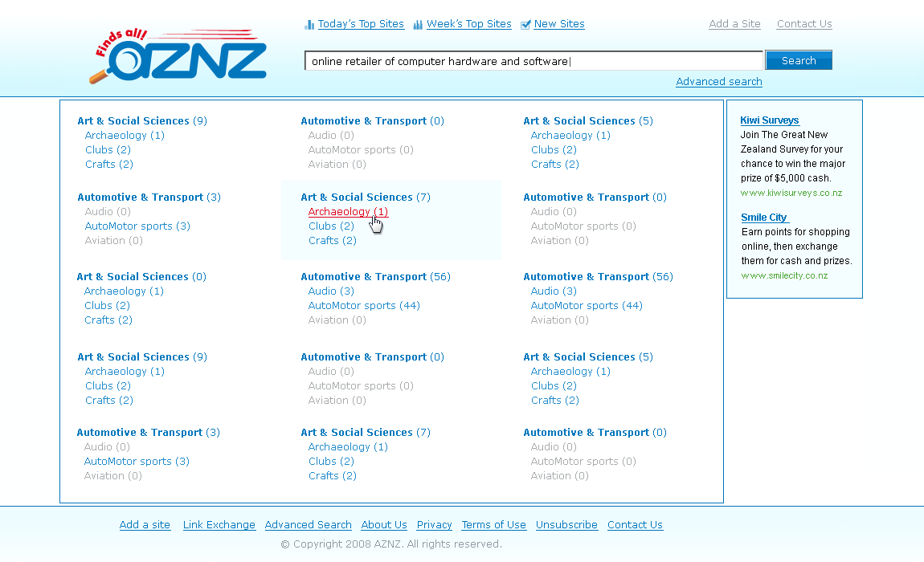Open Terms of Use in the footer

(493, 524)
